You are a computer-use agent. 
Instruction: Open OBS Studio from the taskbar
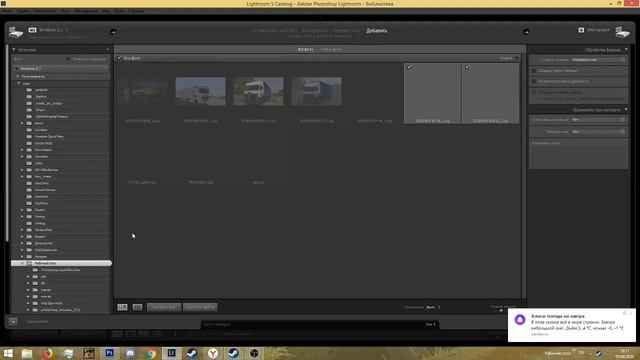[254, 353]
